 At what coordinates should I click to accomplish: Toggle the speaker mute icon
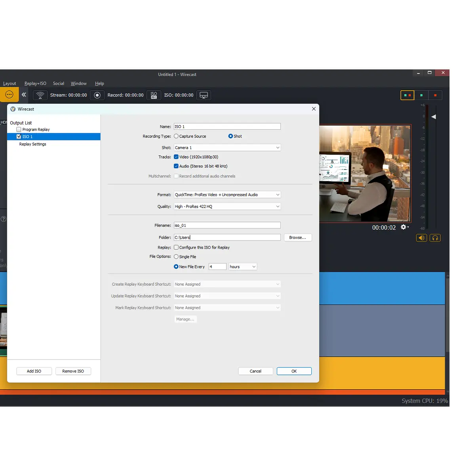click(421, 238)
